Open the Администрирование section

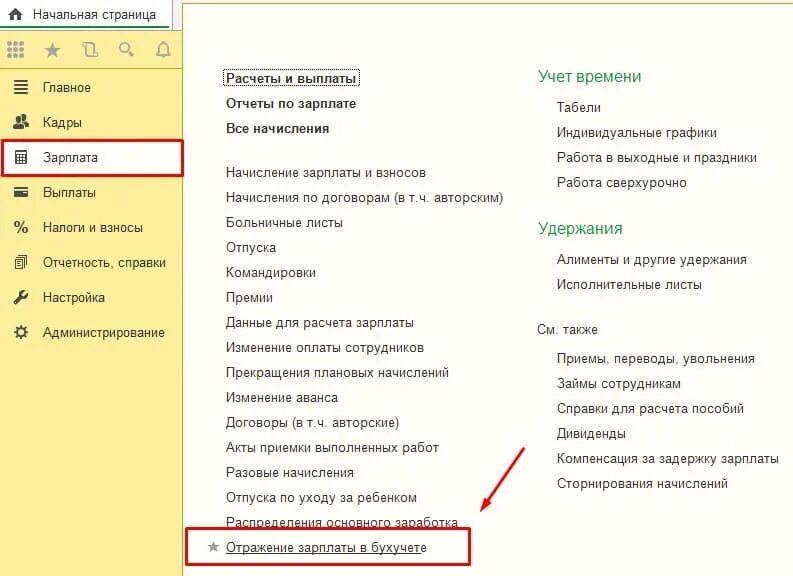[x=91, y=332]
